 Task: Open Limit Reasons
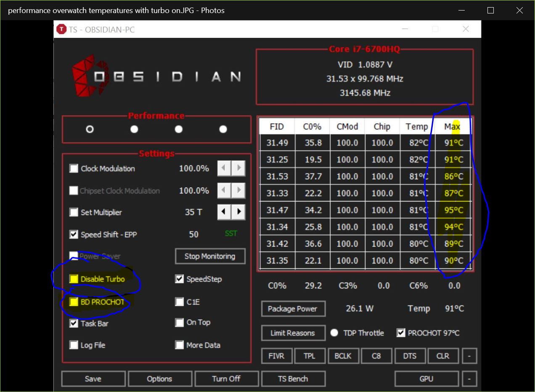pyautogui.click(x=292, y=333)
